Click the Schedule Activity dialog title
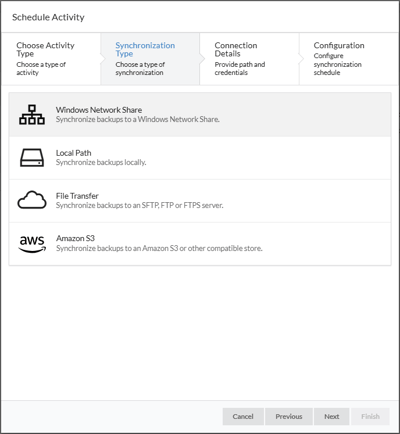 (48, 17)
